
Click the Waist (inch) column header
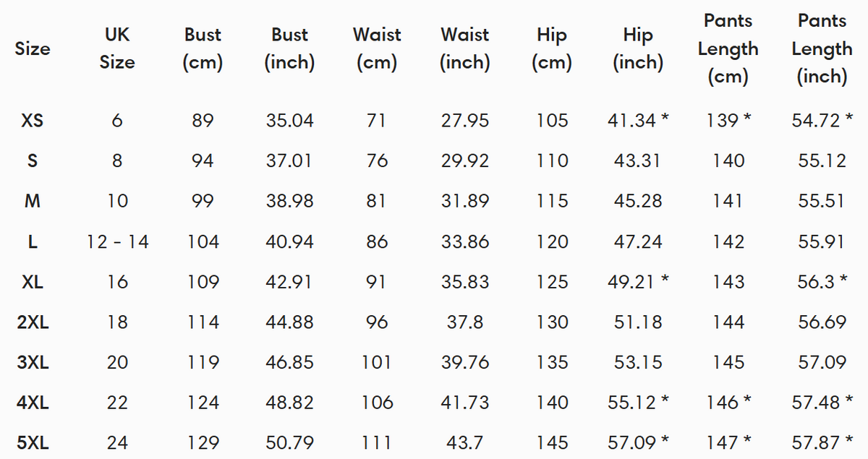(464, 48)
